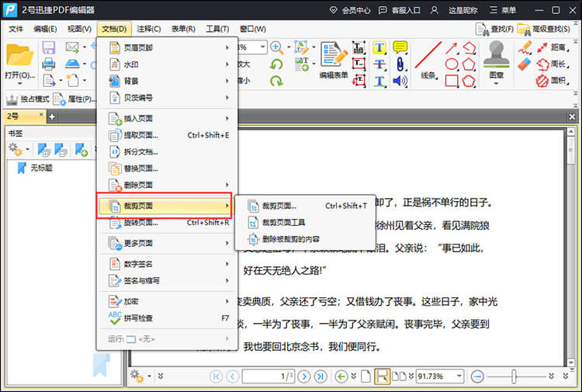Select the speaker sound annotation tool

click(x=400, y=81)
